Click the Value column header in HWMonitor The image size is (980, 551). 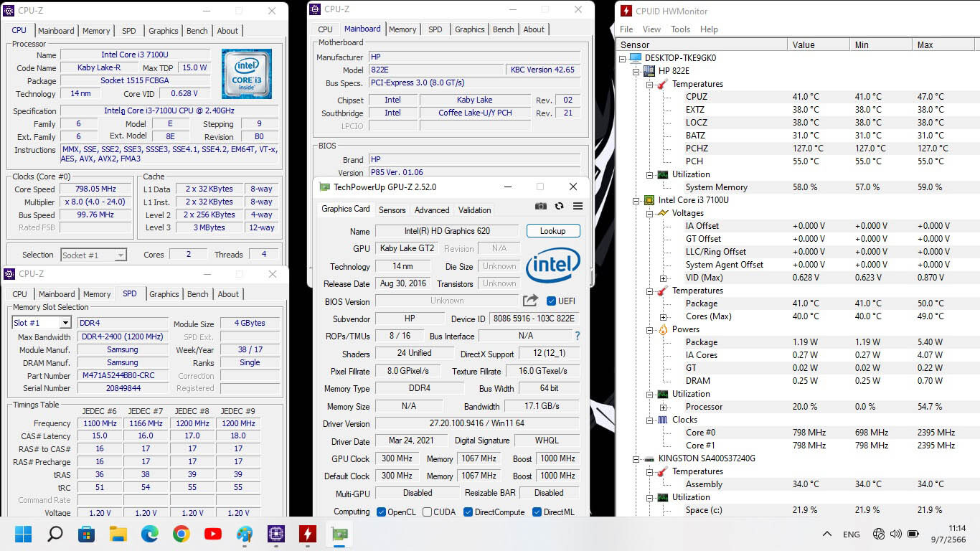click(819, 44)
